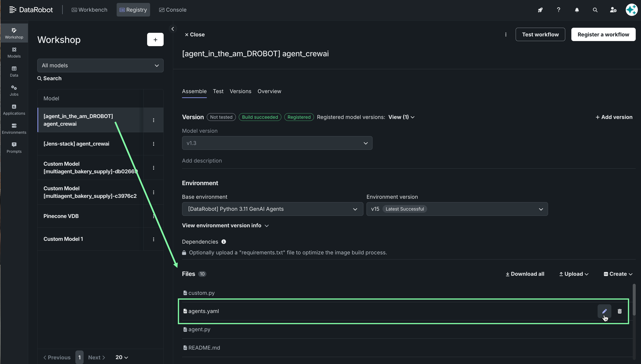
Task: Collapse the Workshop panel with chevron
Action: point(173,29)
